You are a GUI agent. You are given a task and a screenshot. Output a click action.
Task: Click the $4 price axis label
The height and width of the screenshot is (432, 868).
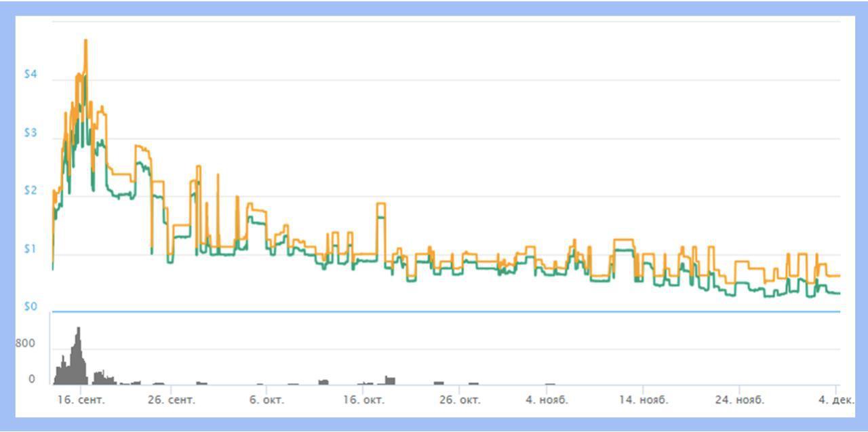pyautogui.click(x=30, y=74)
